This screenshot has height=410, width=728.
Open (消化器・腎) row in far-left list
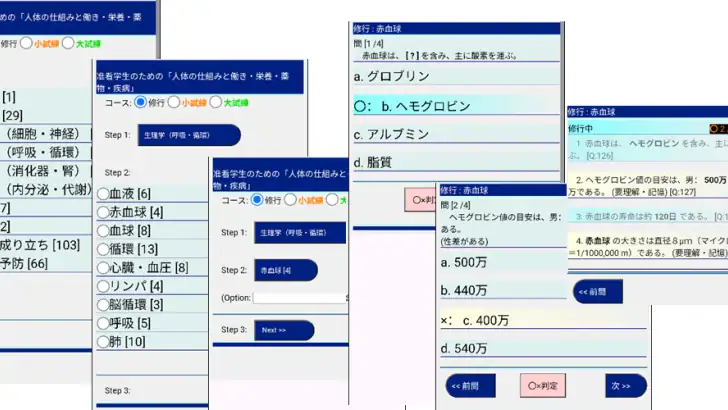coord(46,171)
